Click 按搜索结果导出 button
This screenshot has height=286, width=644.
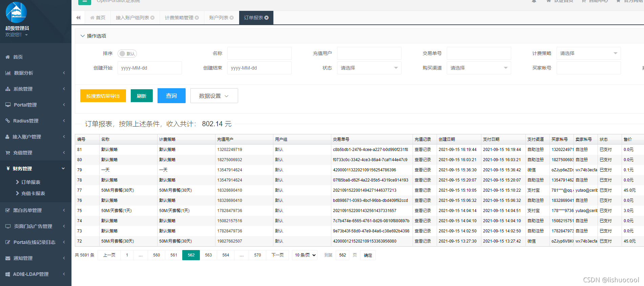(x=103, y=96)
